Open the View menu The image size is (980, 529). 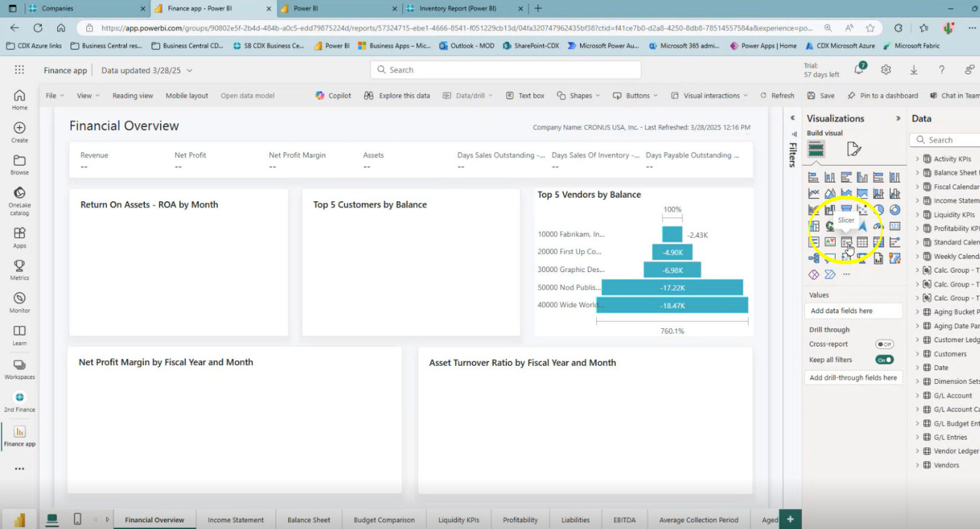[87, 96]
